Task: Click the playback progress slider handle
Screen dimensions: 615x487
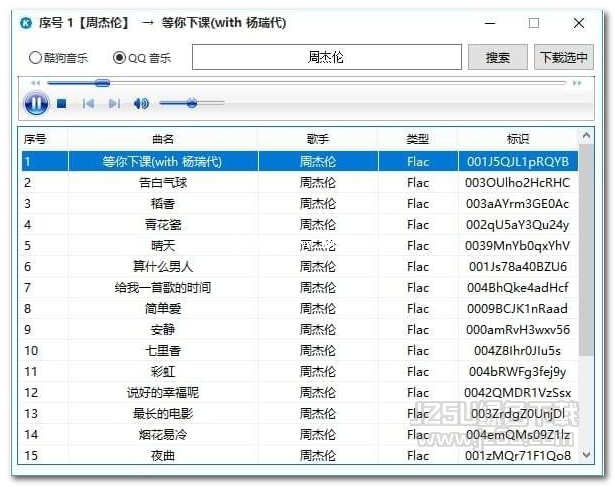Action: click(102, 83)
